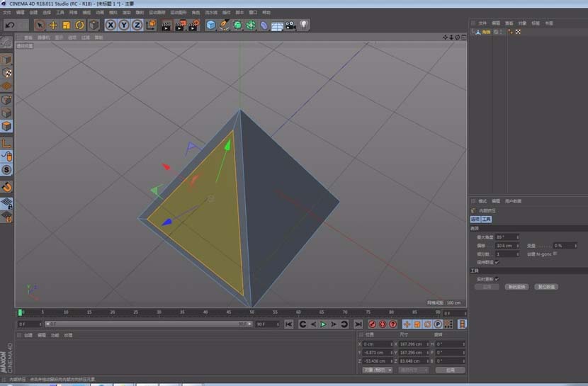
Task: Switch to the Tool tab in attributes
Action: (x=487, y=220)
